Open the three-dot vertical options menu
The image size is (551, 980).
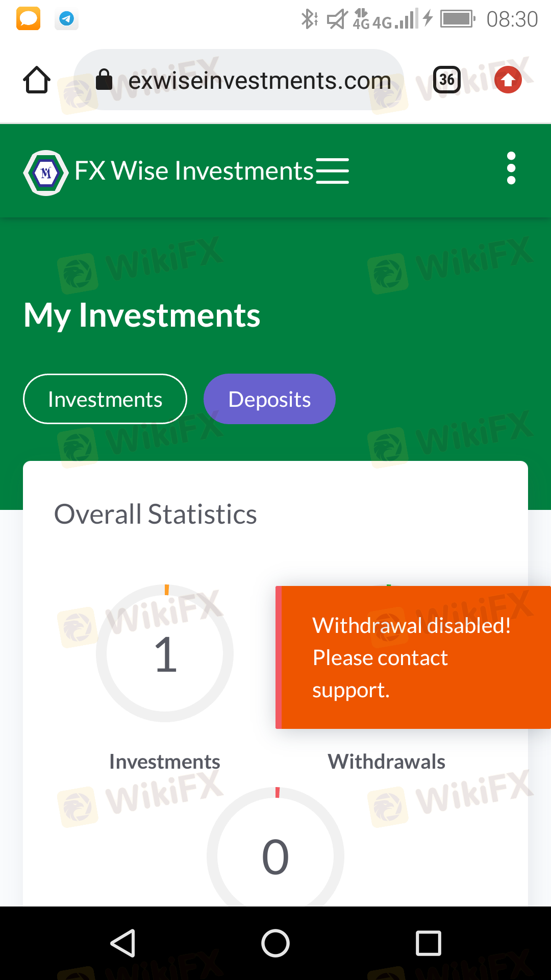511,168
